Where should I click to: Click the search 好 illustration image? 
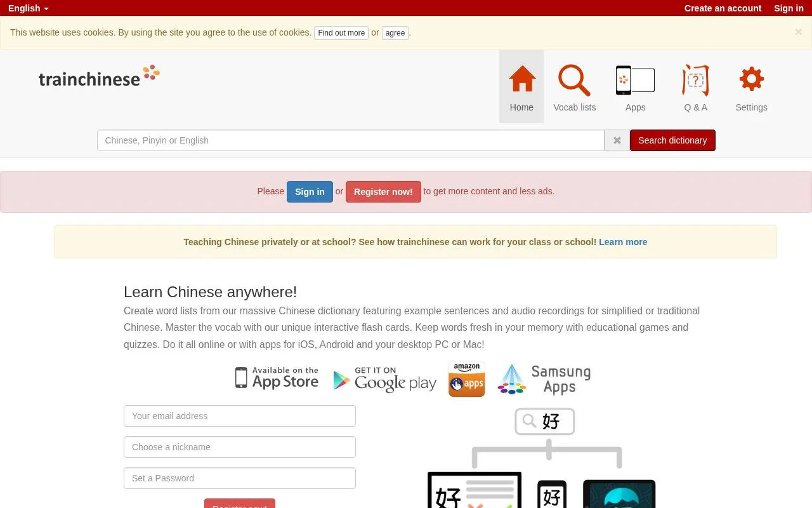[x=542, y=457]
